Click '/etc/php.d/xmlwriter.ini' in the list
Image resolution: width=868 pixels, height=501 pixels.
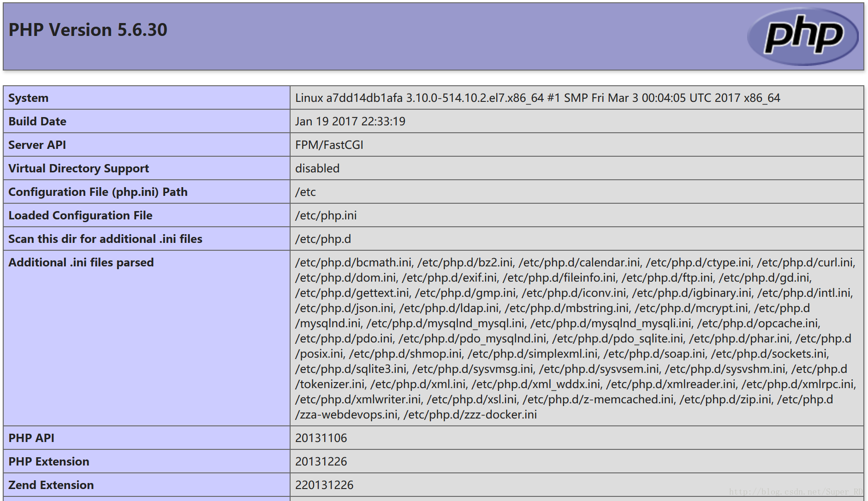point(358,400)
